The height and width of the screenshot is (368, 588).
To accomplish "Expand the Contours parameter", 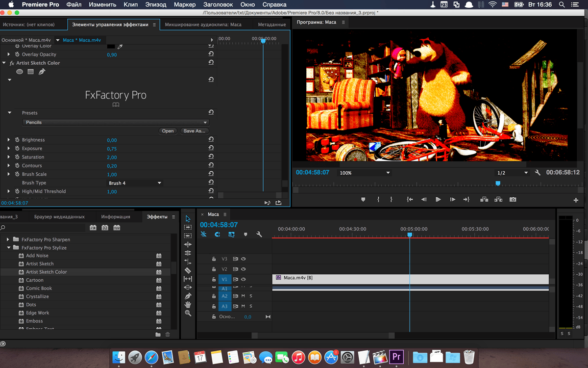I will click(8, 166).
